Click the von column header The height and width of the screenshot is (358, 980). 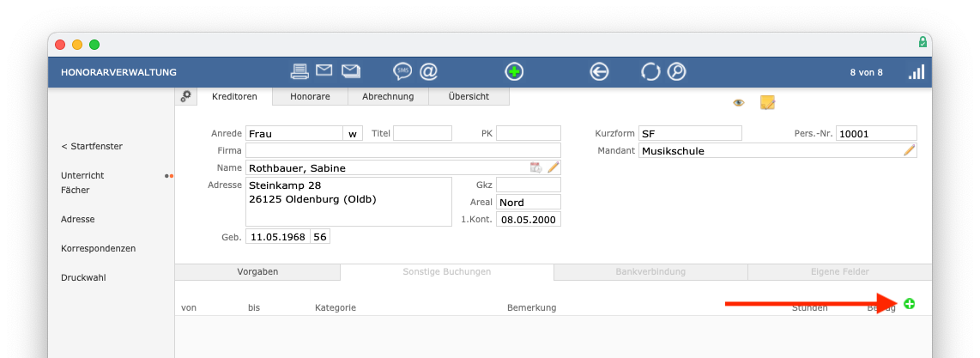189,307
